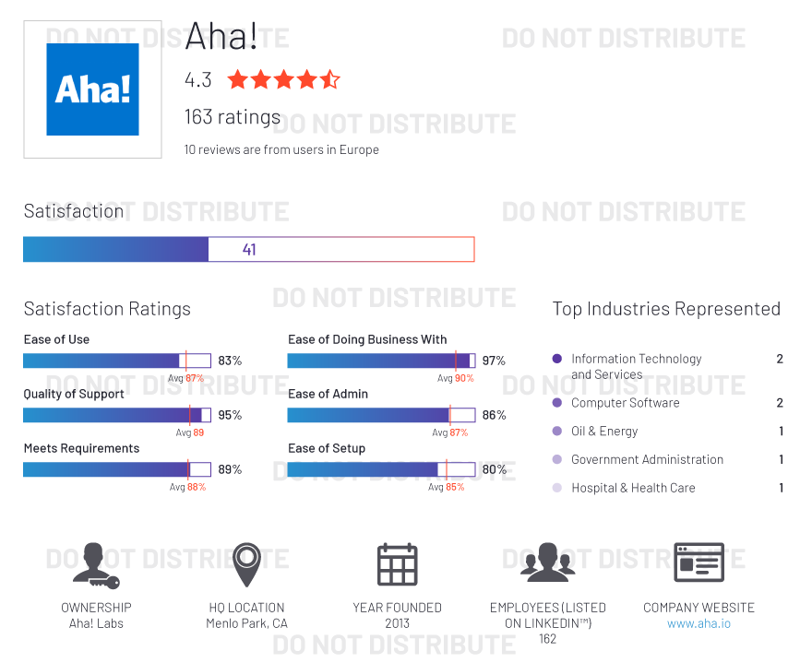
Task: Click the HQ location map pin icon
Action: tap(246, 564)
